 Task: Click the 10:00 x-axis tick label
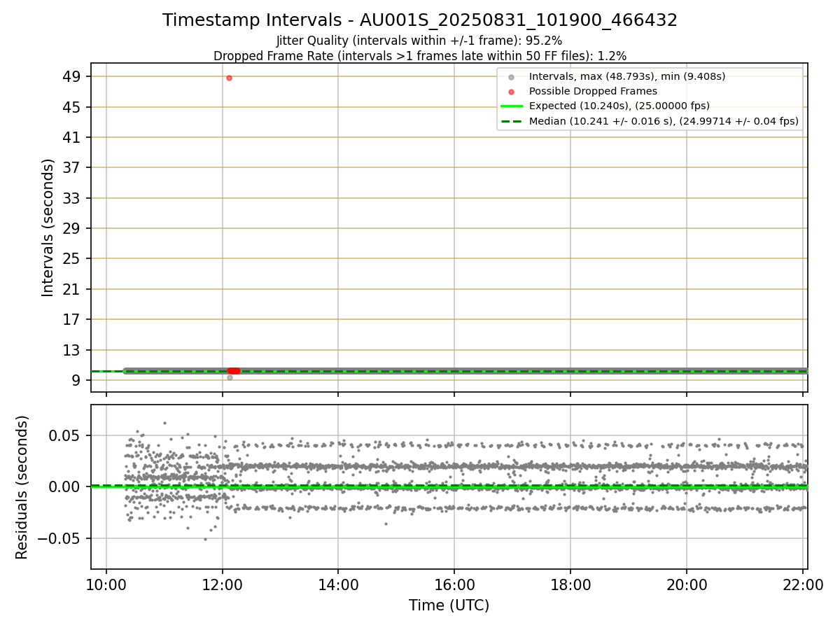(x=106, y=586)
